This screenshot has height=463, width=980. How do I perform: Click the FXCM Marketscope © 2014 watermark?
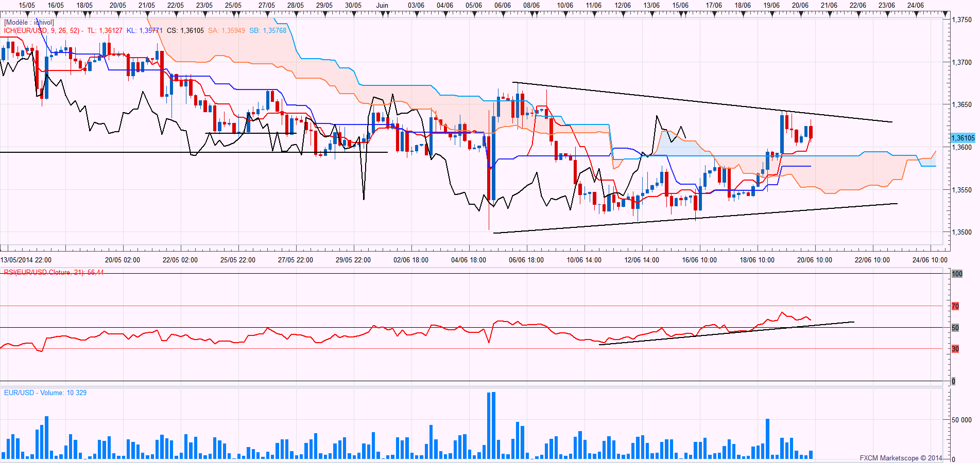pos(901,458)
